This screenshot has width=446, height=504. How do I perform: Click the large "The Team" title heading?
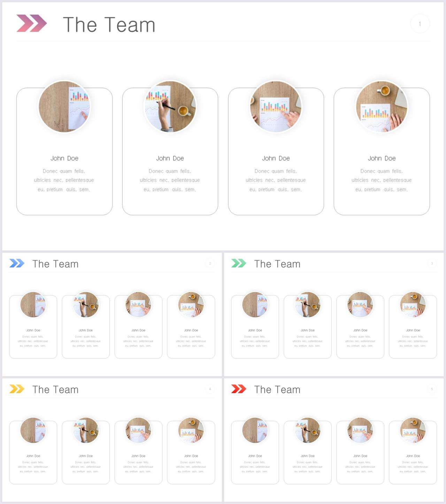109,25
